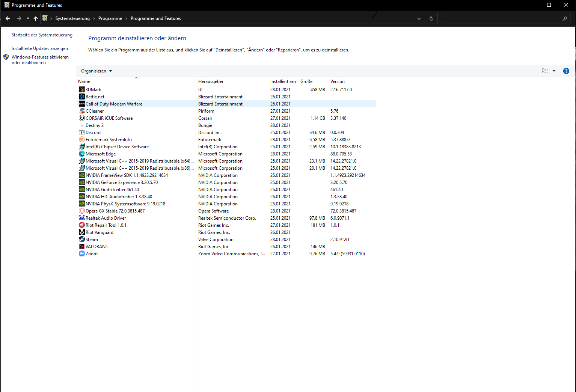Click Programme und Features breadcrumb
This screenshot has height=392, width=576.
point(156,18)
